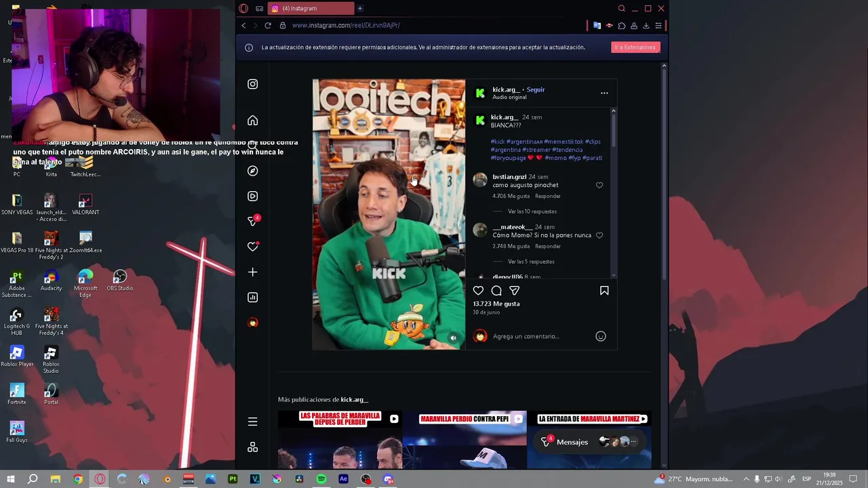The width and height of the screenshot is (868, 488).
Task: Open the 'More' hamburger menu in sidebar
Action: pos(252,422)
